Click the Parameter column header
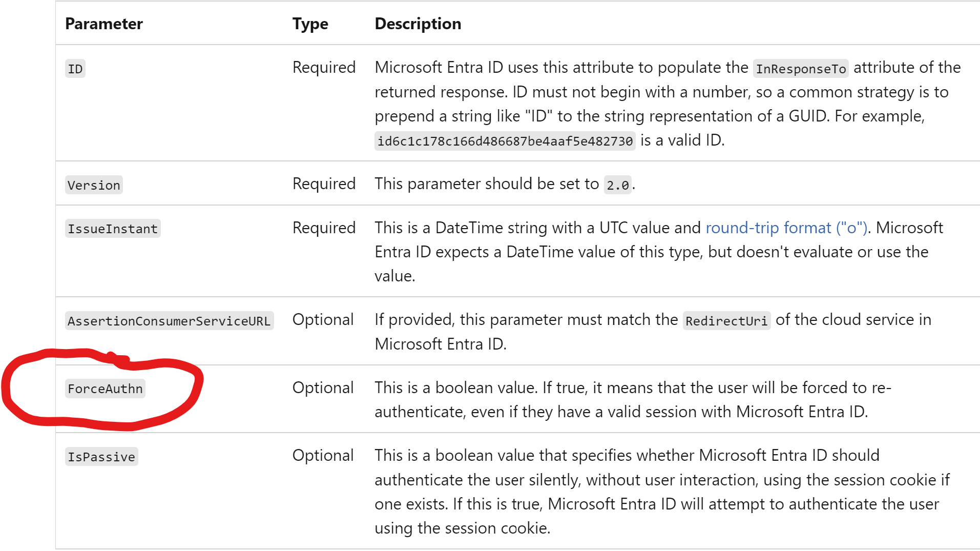 [104, 24]
